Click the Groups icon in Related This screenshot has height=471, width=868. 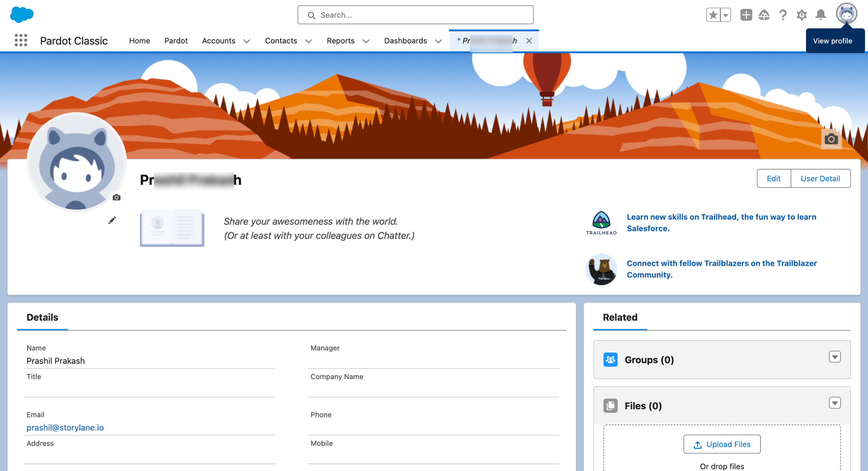coord(610,359)
